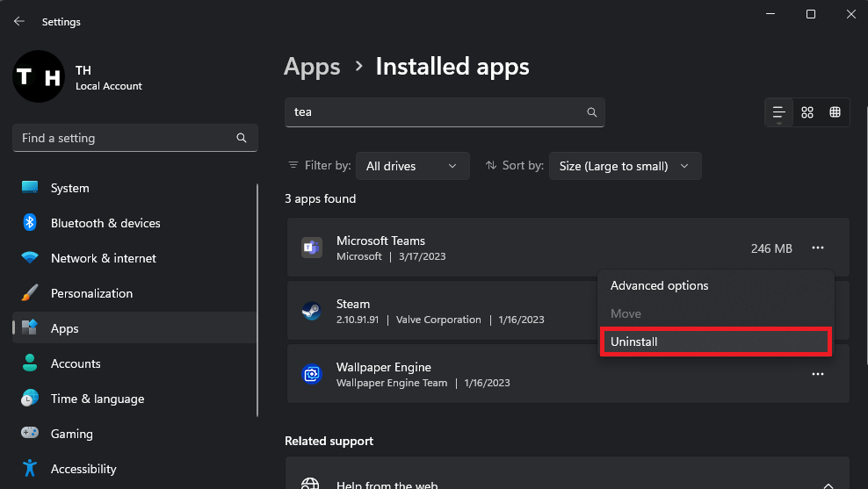Switch to grid view layout icon
868x489 pixels.
[x=807, y=112]
